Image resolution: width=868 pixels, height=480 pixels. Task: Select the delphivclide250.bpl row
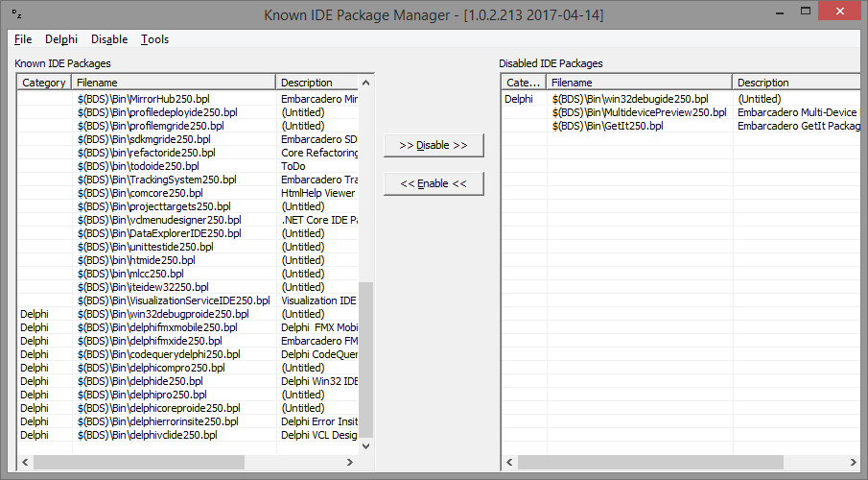[188, 435]
